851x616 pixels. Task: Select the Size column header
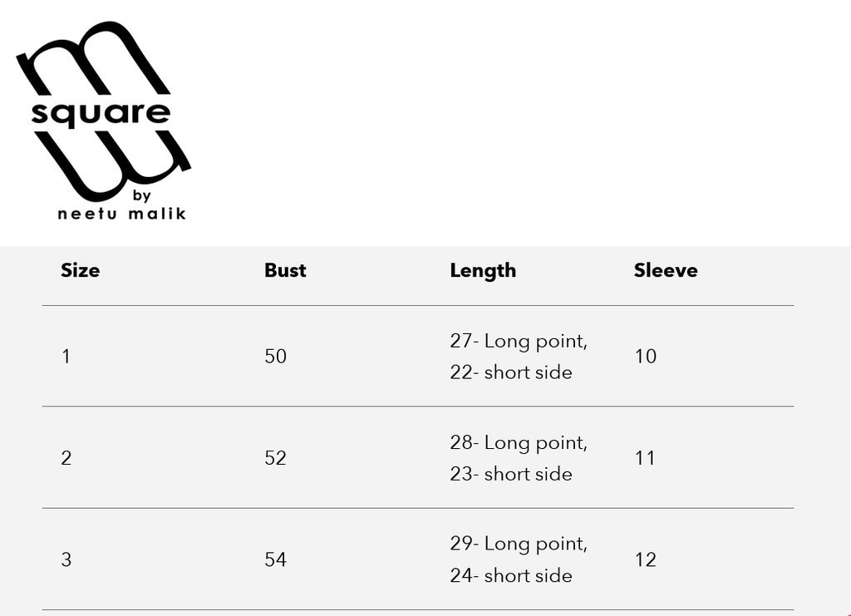pyautogui.click(x=80, y=270)
